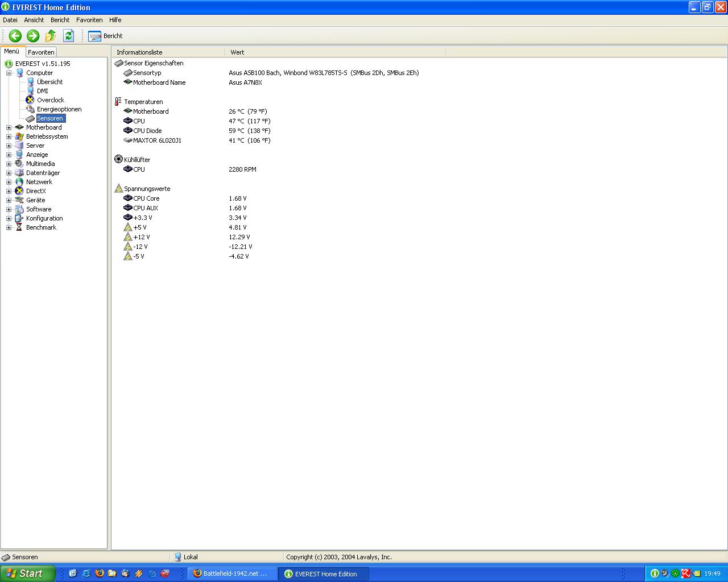Expand the Anzeige tree node

[9, 155]
